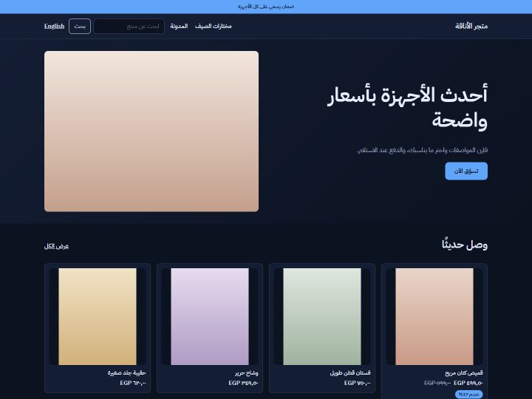Click the حقيبة جلد صغيرة product title
This screenshot has width=532, height=399.
(126, 373)
